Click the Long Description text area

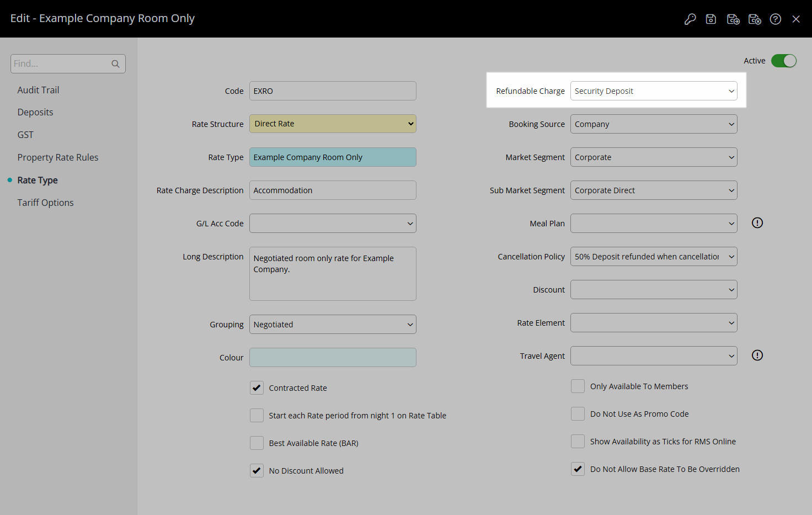pyautogui.click(x=333, y=274)
